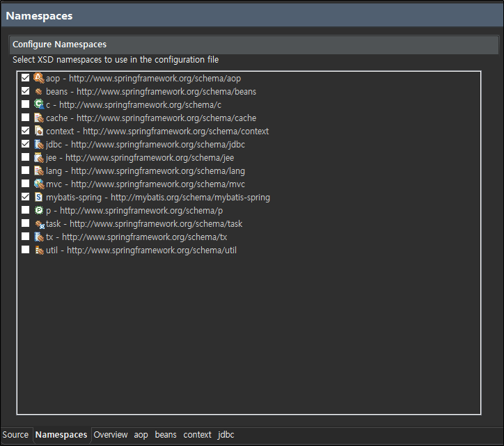Enable the lang namespace checkbox

click(x=25, y=170)
